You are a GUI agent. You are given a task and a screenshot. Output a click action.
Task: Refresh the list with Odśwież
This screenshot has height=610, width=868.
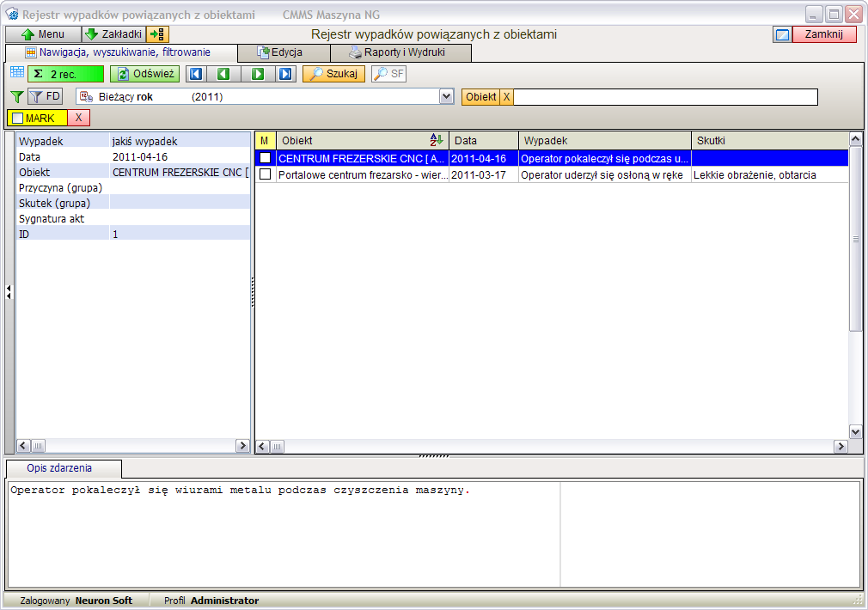pyautogui.click(x=145, y=74)
